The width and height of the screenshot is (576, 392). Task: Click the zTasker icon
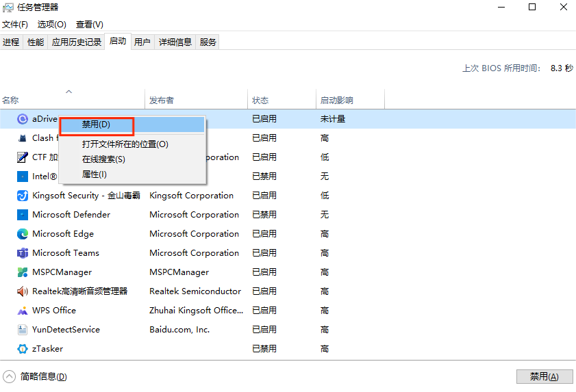click(x=23, y=349)
